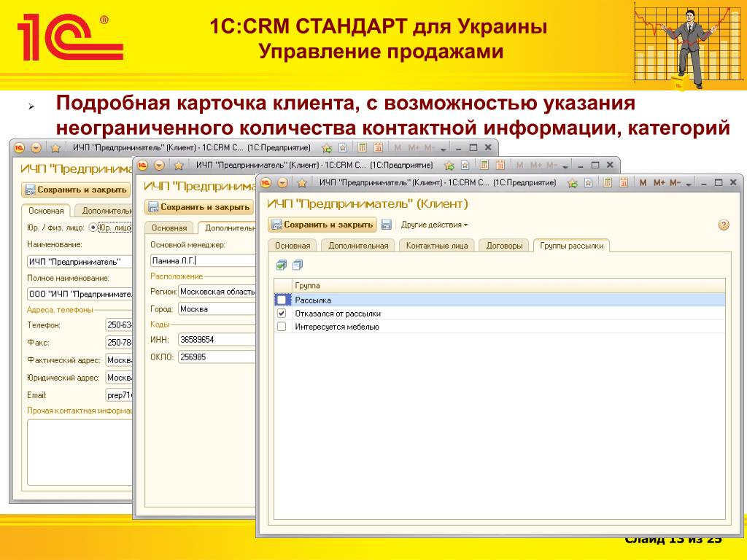Click the uncheck-all groups icon

298,265
